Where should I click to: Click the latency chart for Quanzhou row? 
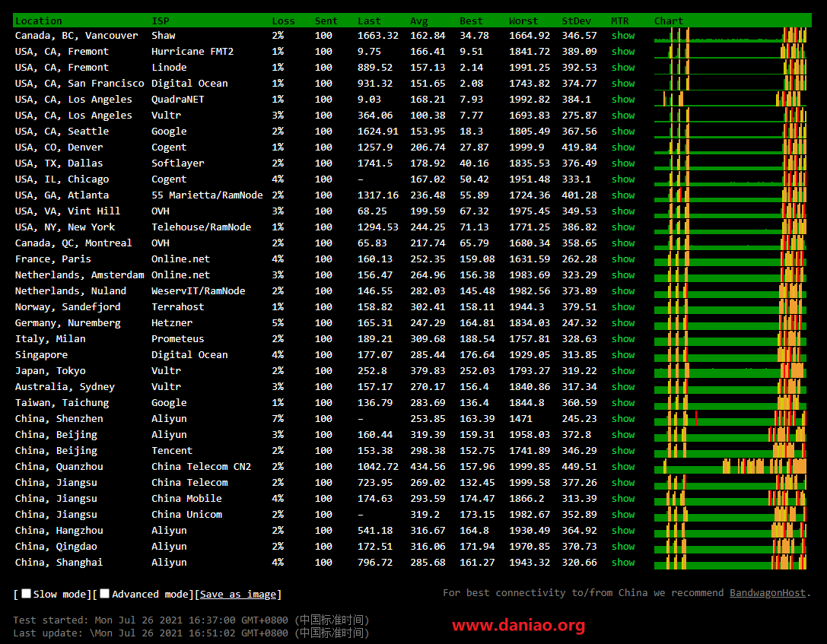pos(730,466)
